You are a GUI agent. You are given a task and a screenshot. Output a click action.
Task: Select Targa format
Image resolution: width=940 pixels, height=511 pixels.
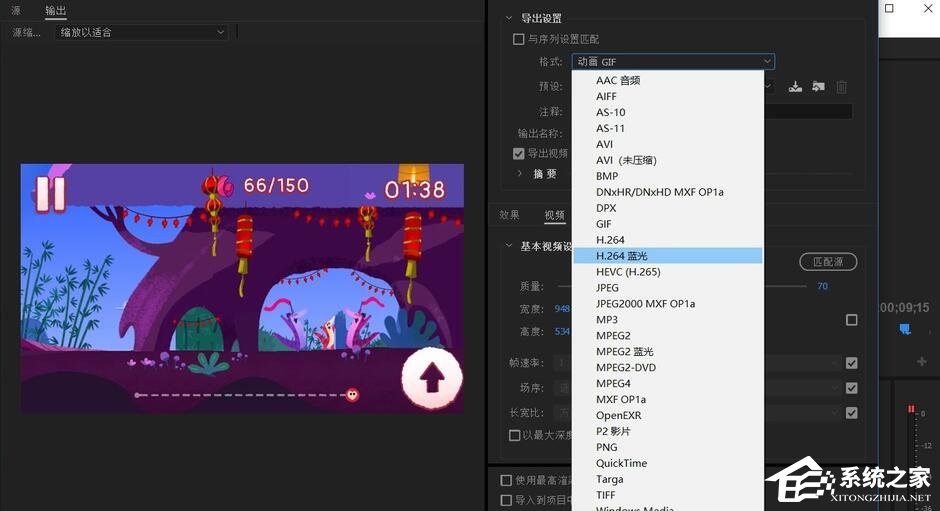coord(668,479)
